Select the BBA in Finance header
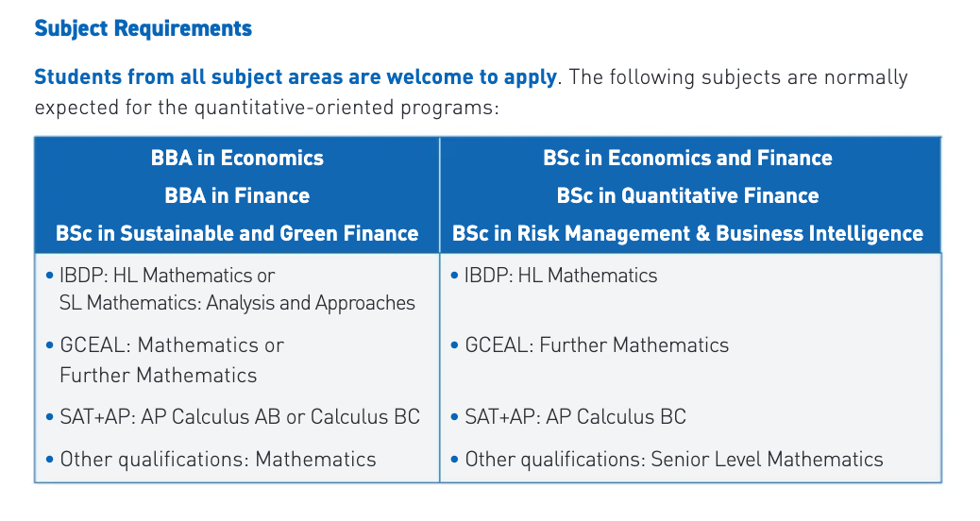The width and height of the screenshot is (980, 521). click(237, 195)
